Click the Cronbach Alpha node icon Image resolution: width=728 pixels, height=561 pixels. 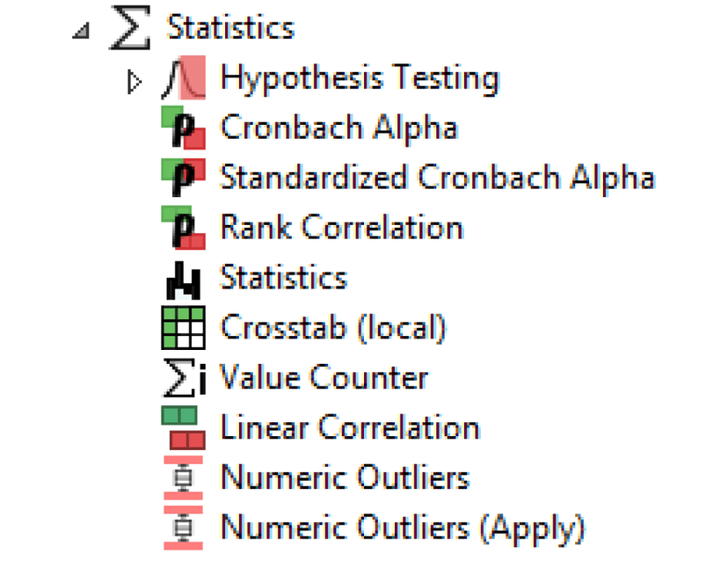tap(183, 128)
